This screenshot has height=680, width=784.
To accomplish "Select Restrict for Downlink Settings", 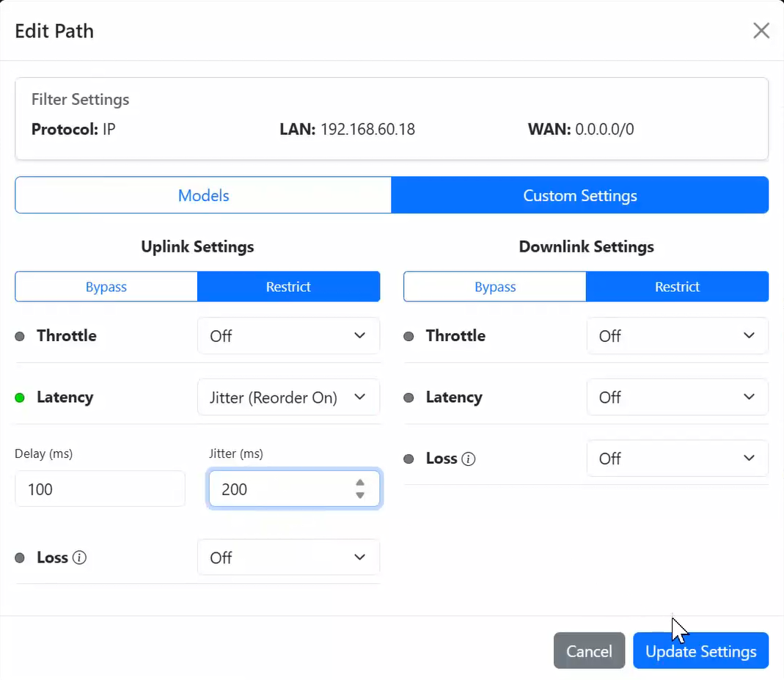I will coord(677,286).
